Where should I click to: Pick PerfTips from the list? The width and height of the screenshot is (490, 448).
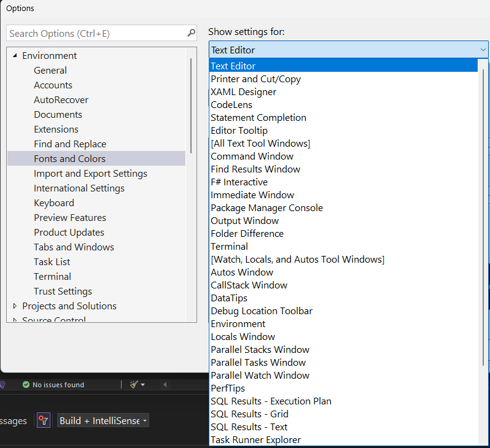coord(343,388)
